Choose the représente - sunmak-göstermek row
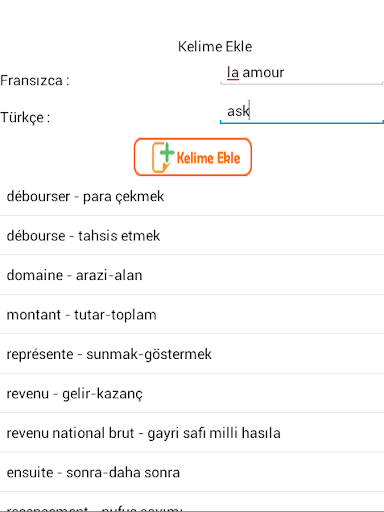Screen dimensions: 384x512 click(x=192, y=354)
